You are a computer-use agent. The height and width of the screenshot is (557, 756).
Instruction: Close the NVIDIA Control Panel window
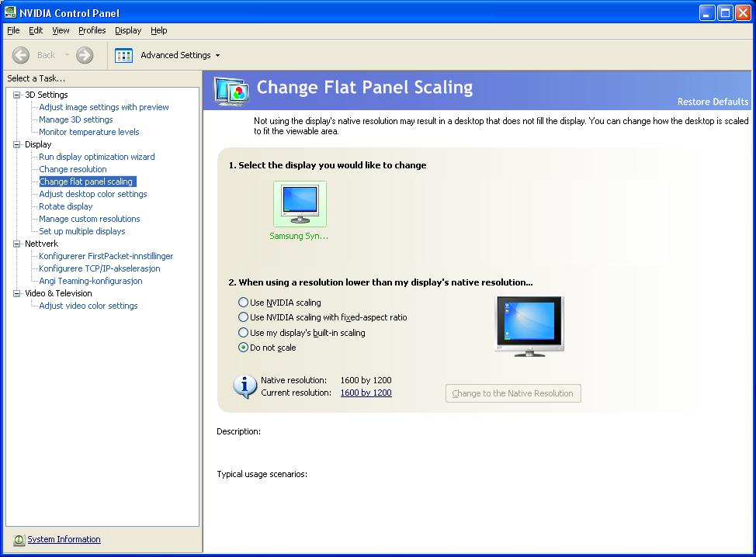tap(743, 13)
